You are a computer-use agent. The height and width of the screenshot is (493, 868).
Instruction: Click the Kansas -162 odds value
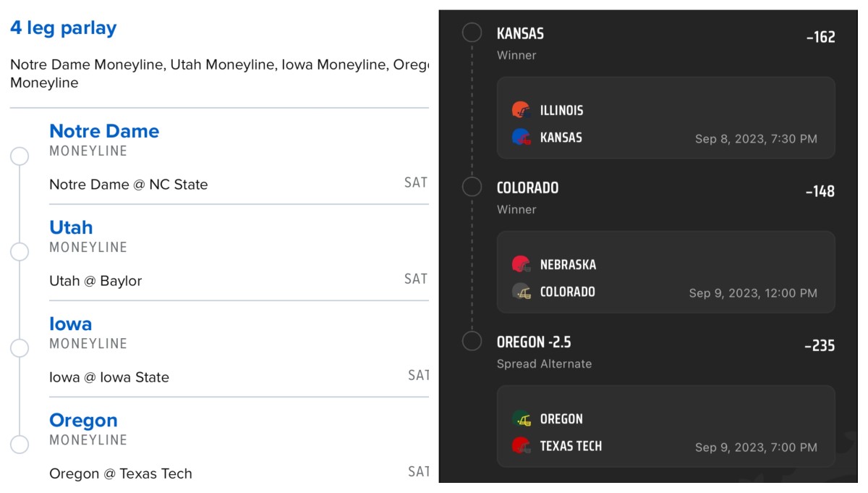pos(820,37)
